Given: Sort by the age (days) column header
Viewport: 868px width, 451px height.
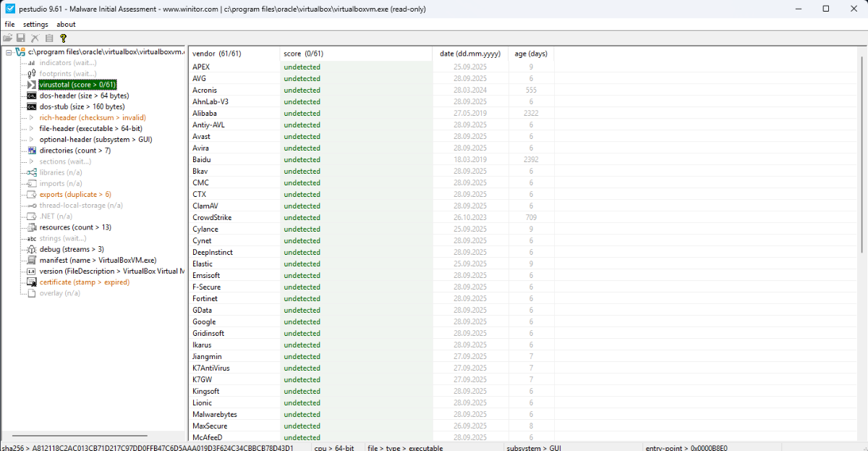Looking at the screenshot, I should (x=531, y=54).
